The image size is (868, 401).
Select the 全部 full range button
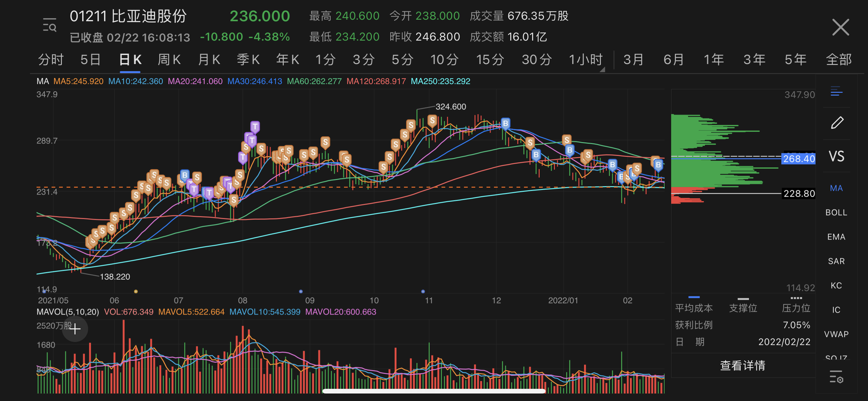point(838,60)
